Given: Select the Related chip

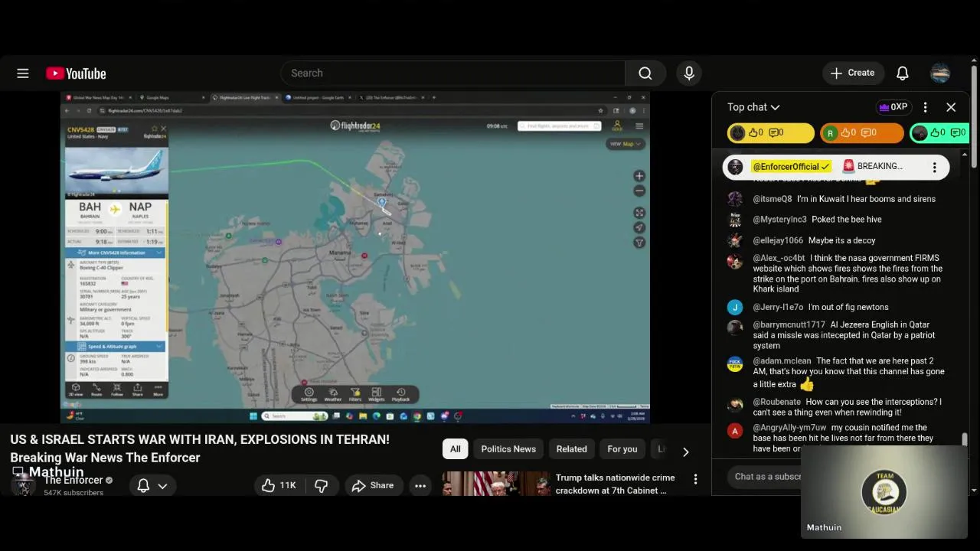Looking at the screenshot, I should pos(572,449).
